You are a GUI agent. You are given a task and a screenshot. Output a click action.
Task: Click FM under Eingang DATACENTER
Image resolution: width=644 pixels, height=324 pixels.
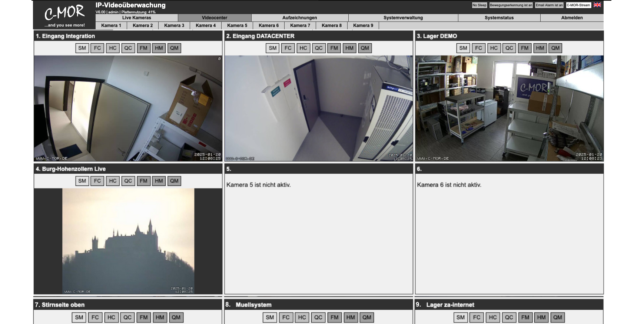(x=334, y=48)
